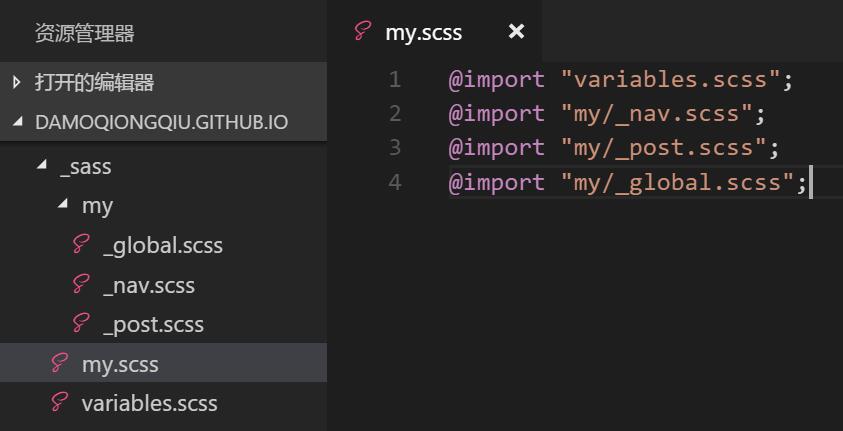The width and height of the screenshot is (843, 431).
Task: Click the Sass icon beside _nav.scss
Action: coord(81,285)
